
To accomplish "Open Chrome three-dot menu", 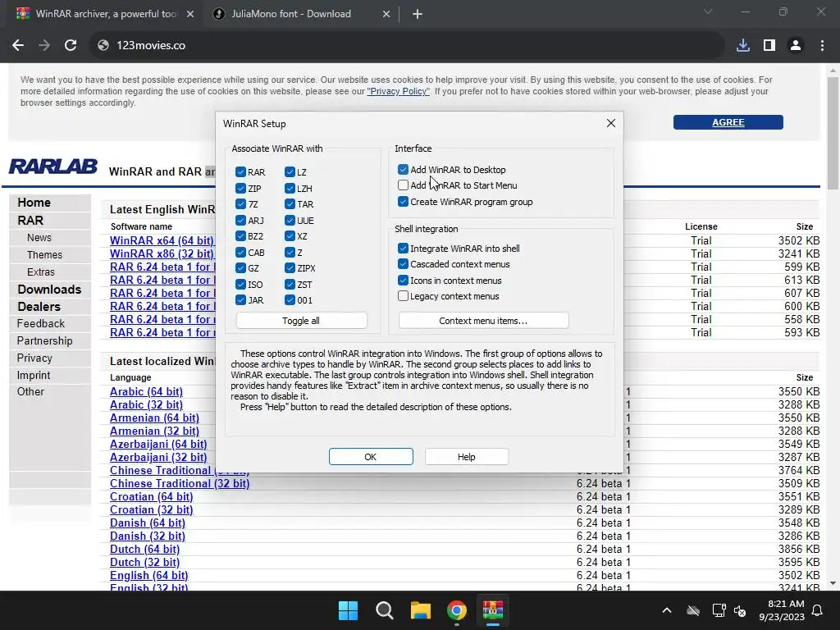I will point(822,46).
